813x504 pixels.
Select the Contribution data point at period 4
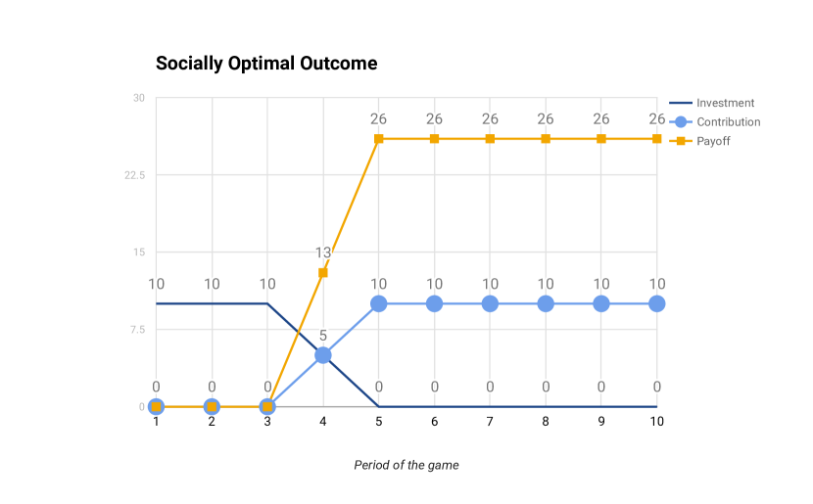[323, 355]
